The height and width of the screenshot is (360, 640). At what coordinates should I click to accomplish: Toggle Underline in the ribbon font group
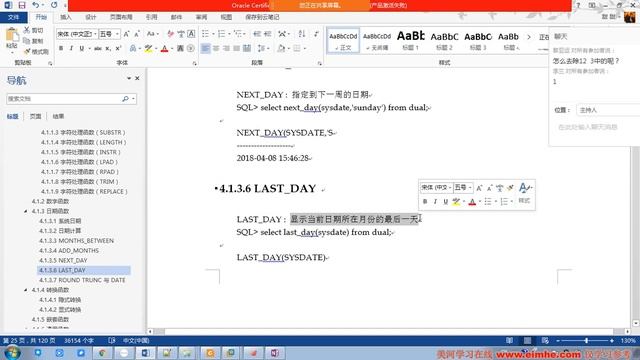coord(82,48)
